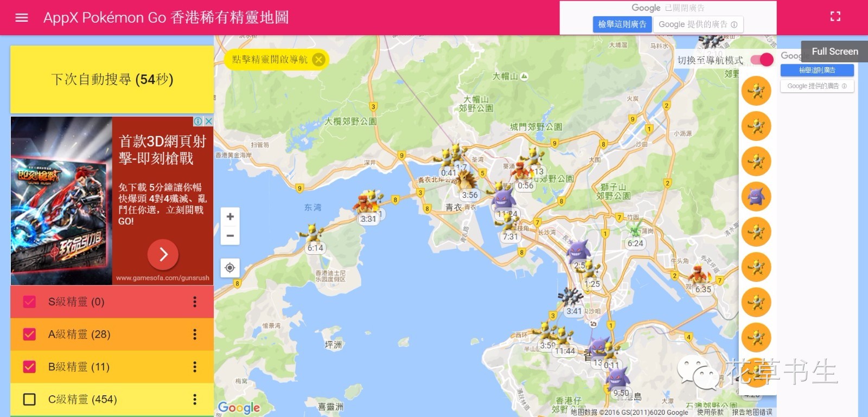The image size is (868, 417).
Task: Click the 下次自動搜尋 auto-search countdown button
Action: click(112, 80)
